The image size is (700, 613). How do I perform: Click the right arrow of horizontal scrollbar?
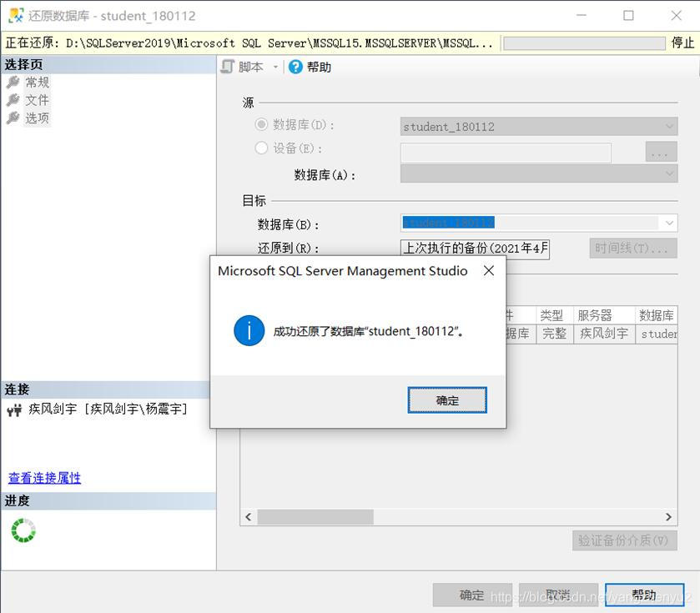668,516
